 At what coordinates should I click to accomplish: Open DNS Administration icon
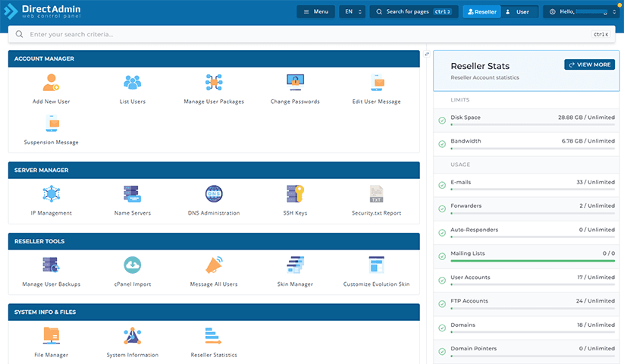(214, 193)
